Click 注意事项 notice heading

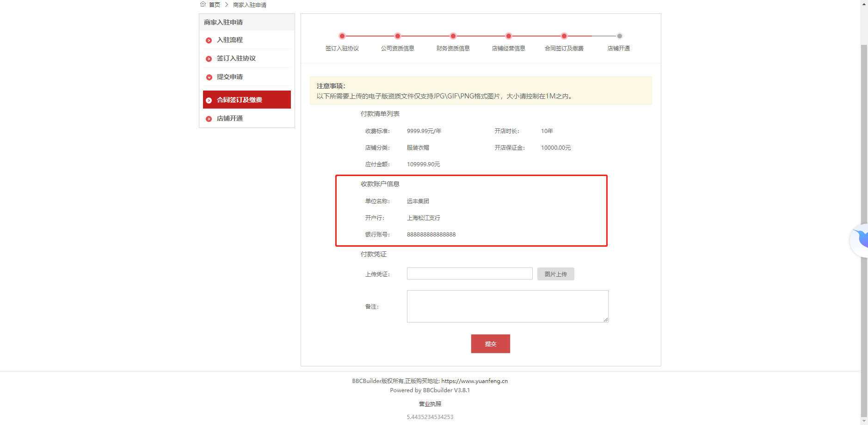pos(331,86)
